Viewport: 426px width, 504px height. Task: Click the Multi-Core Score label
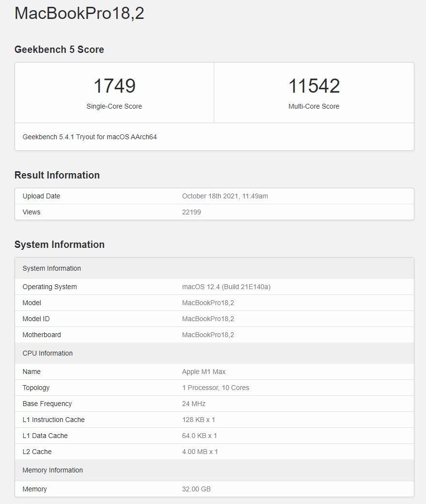(314, 106)
